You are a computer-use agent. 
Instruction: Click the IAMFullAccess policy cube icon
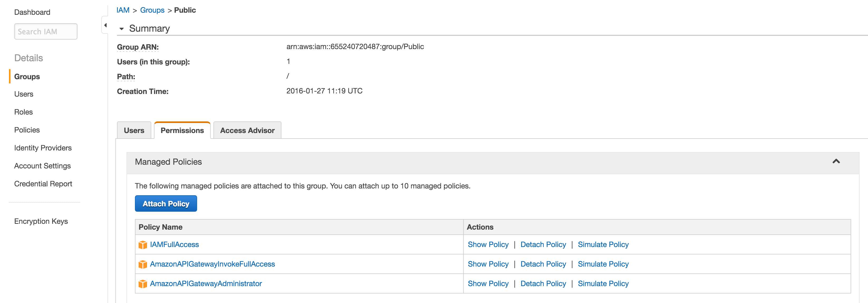pyautogui.click(x=143, y=244)
